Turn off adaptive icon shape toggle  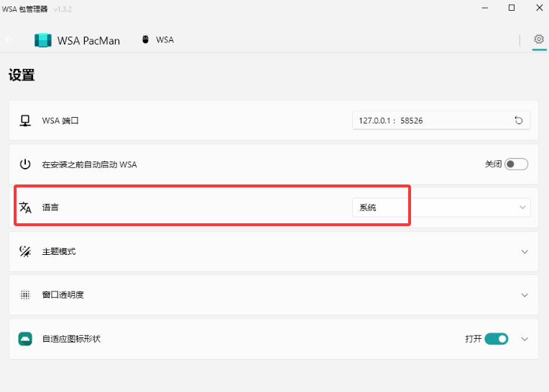click(497, 338)
